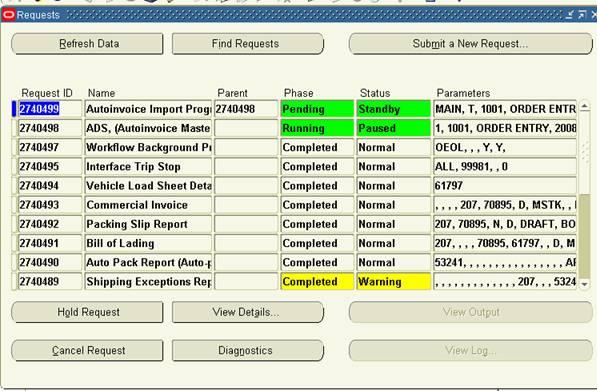Click Interface Trip Stop name cell
The image size is (597, 391).
148,167
